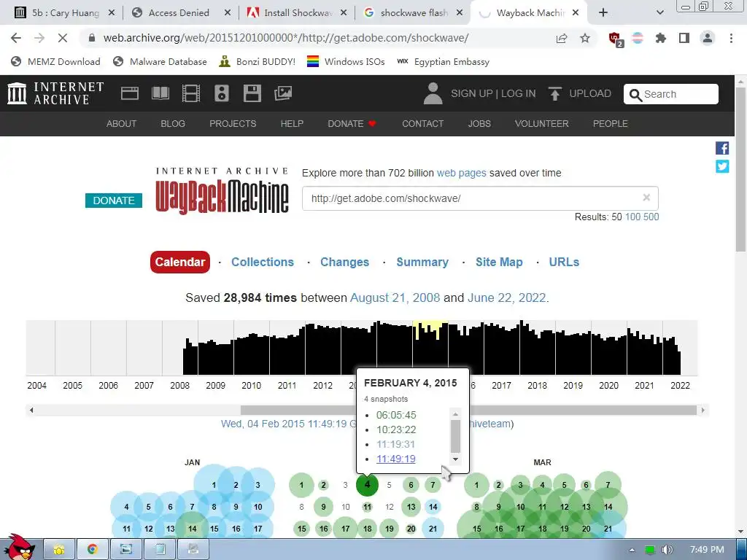
Task: Stop loading the page
Action: coord(63,38)
